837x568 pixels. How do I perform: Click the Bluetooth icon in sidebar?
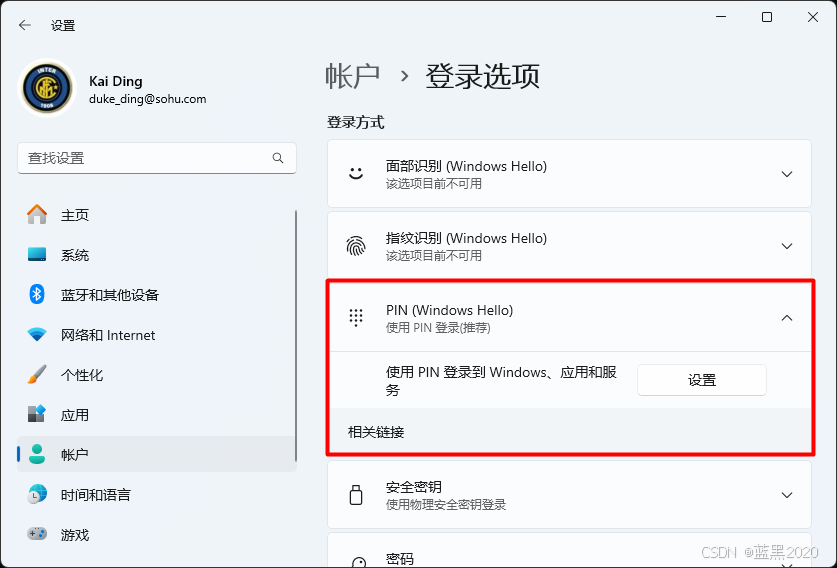click(x=37, y=294)
